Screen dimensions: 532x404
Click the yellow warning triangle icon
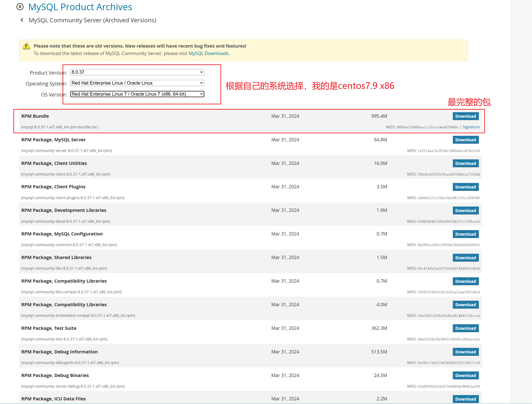pyautogui.click(x=26, y=46)
